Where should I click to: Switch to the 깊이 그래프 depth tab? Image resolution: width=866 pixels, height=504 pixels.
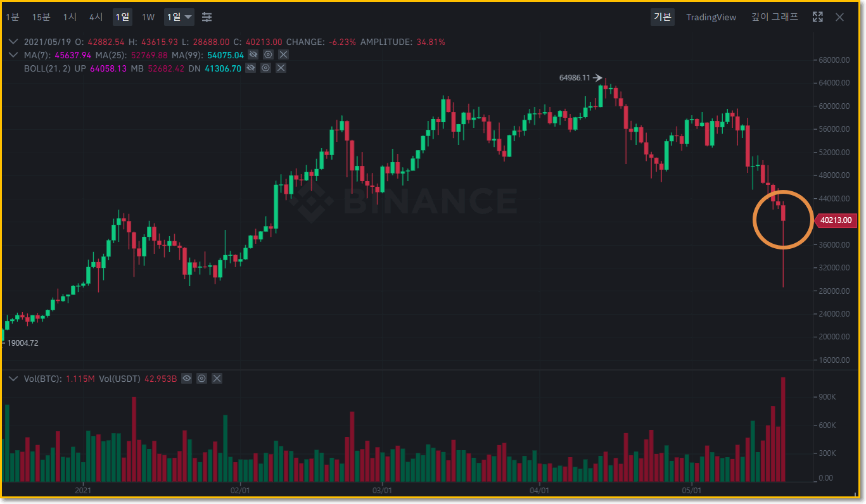coord(774,17)
